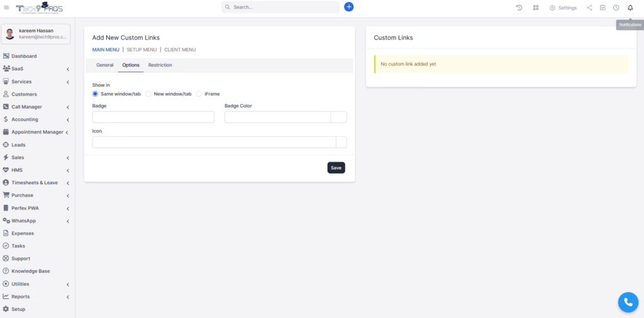Screen dimensions: 644x318
Task: Select the Same window/tab radio option
Action: coord(96,94)
